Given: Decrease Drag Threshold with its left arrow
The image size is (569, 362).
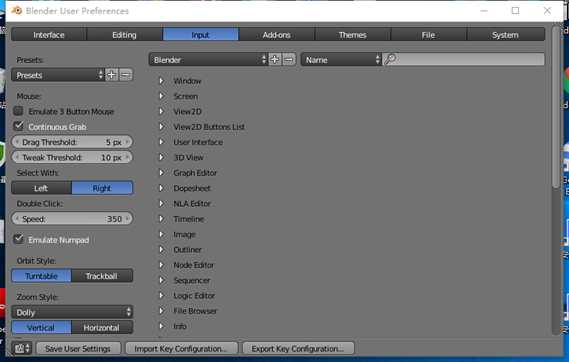Looking at the screenshot, I should click(x=17, y=142).
